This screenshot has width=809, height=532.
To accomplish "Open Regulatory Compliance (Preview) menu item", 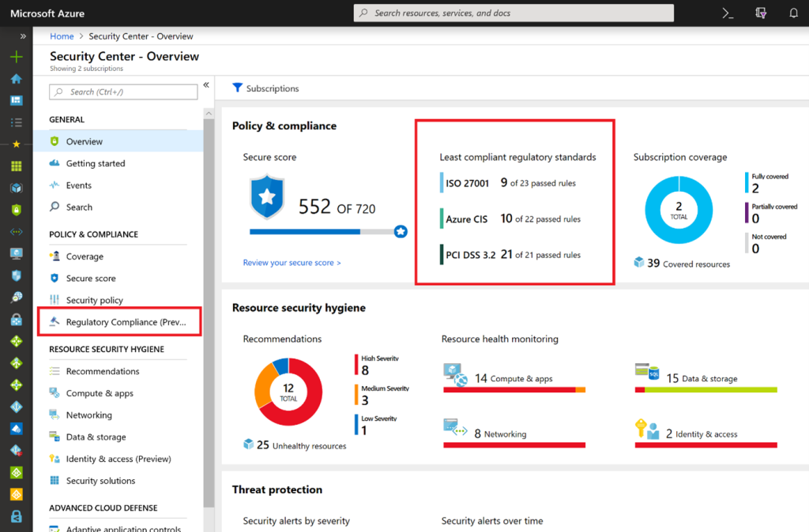I will tap(119, 322).
